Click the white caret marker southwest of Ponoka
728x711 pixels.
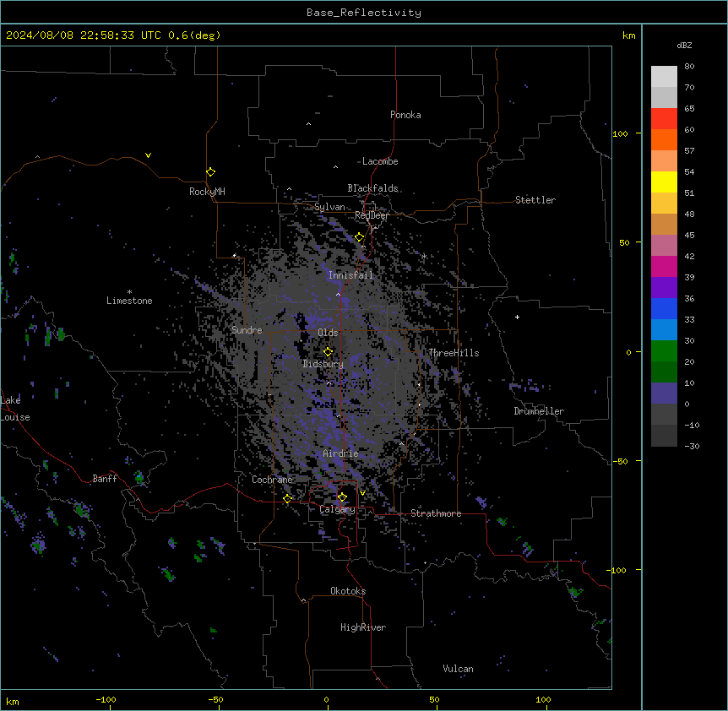pyautogui.click(x=308, y=124)
